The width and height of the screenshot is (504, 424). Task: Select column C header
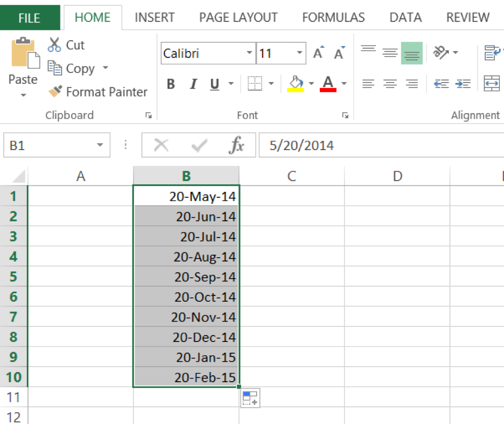[291, 176]
